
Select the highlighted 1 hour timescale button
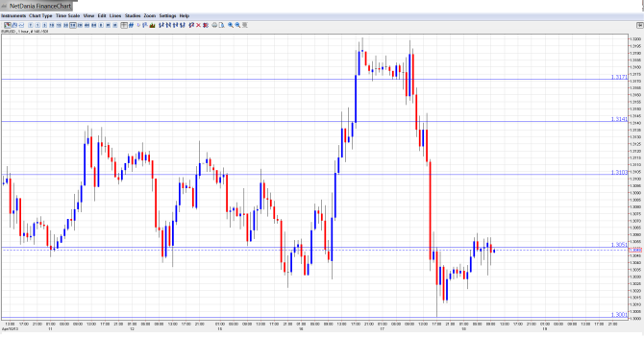pos(73,25)
